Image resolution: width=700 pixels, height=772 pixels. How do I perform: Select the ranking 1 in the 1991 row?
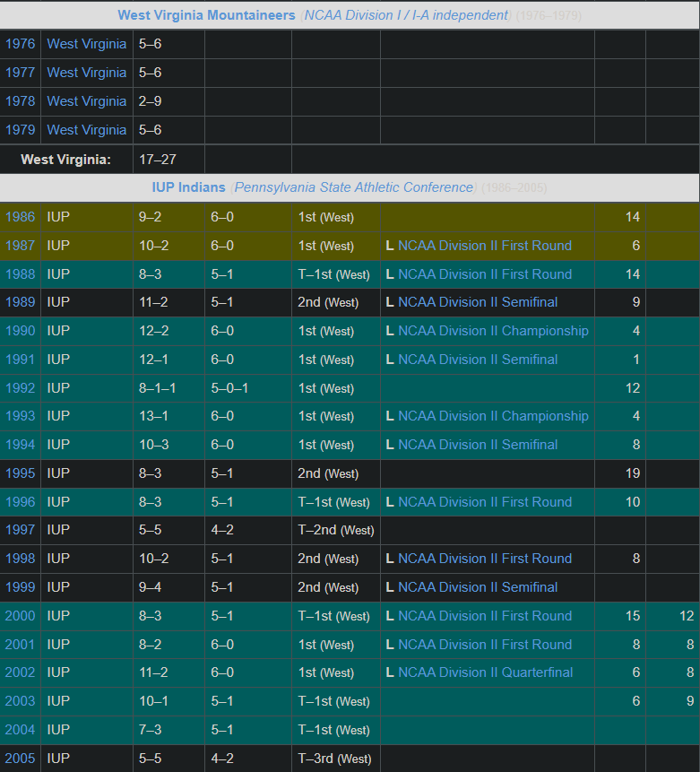click(x=636, y=360)
